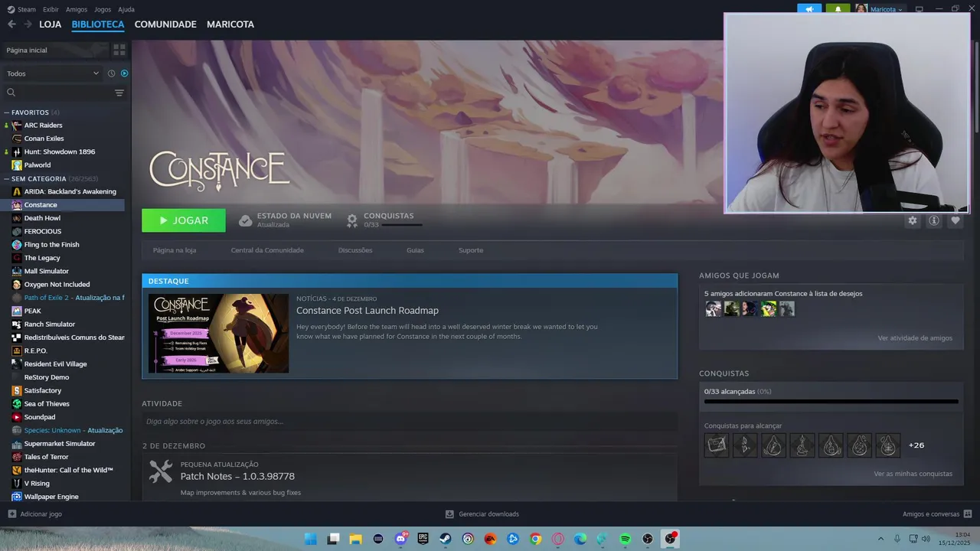Open the Constance Post Launch Roadmap thumbnail
This screenshot has width=980, height=551.
tap(218, 334)
